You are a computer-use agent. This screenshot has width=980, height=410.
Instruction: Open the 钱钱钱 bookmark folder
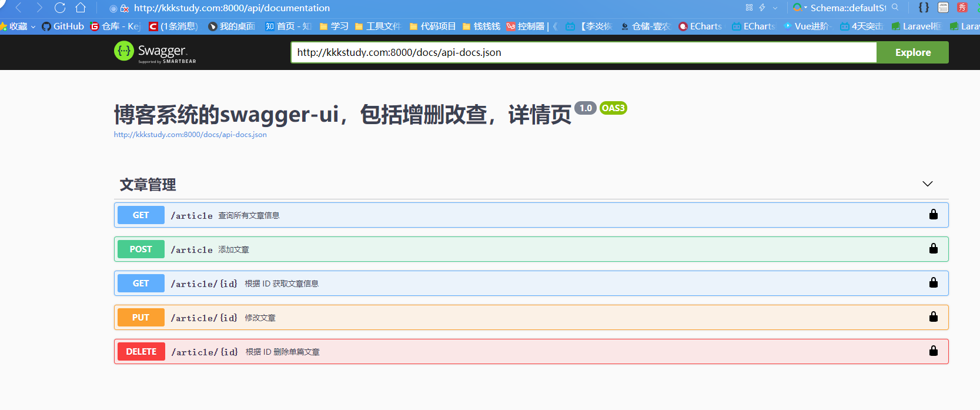tap(481, 26)
